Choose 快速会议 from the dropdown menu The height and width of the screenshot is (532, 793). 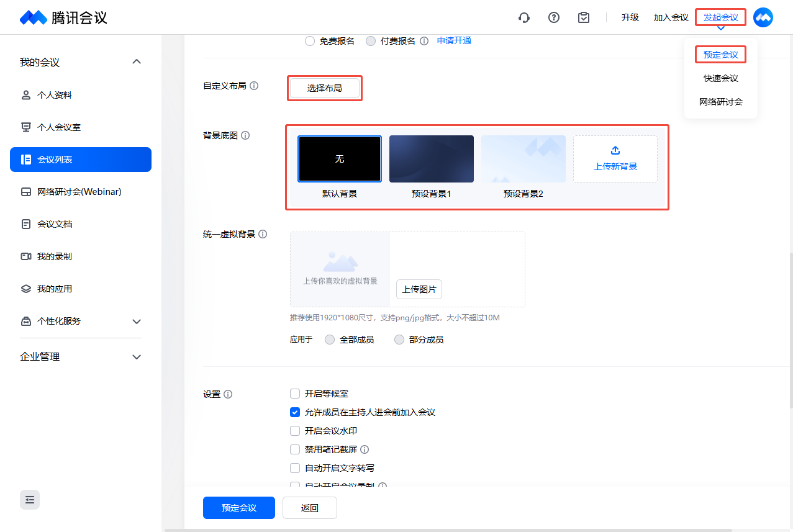coord(721,78)
